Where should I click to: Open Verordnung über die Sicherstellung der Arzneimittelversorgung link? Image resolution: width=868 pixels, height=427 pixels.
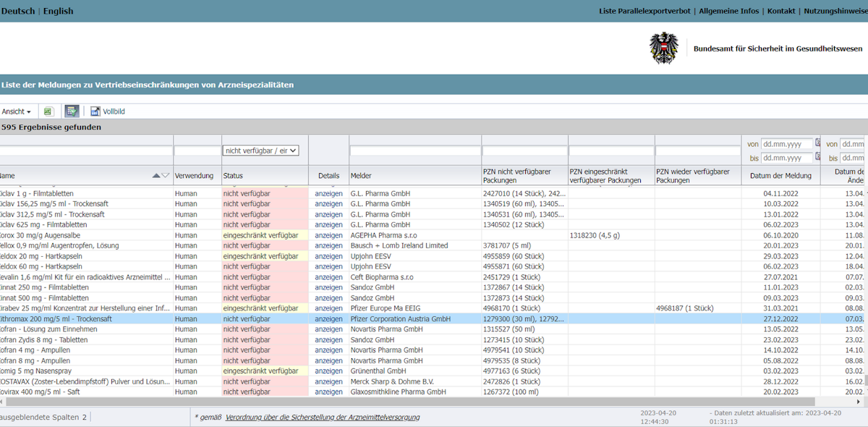323,418
